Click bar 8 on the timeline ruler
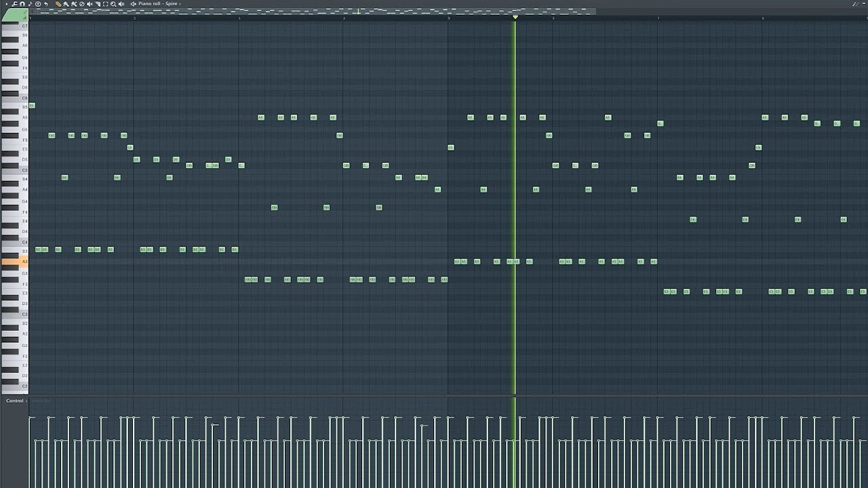868x488 pixels. click(x=762, y=18)
